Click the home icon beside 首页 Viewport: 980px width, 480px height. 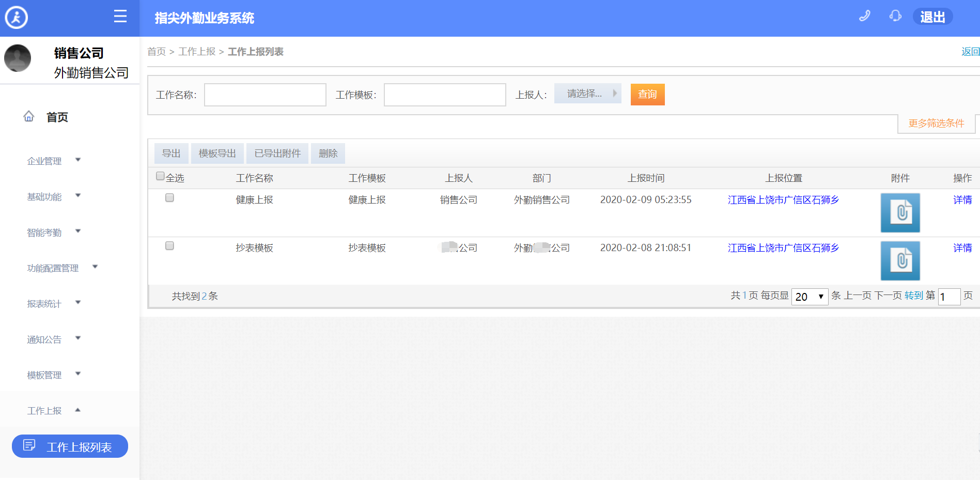[29, 117]
